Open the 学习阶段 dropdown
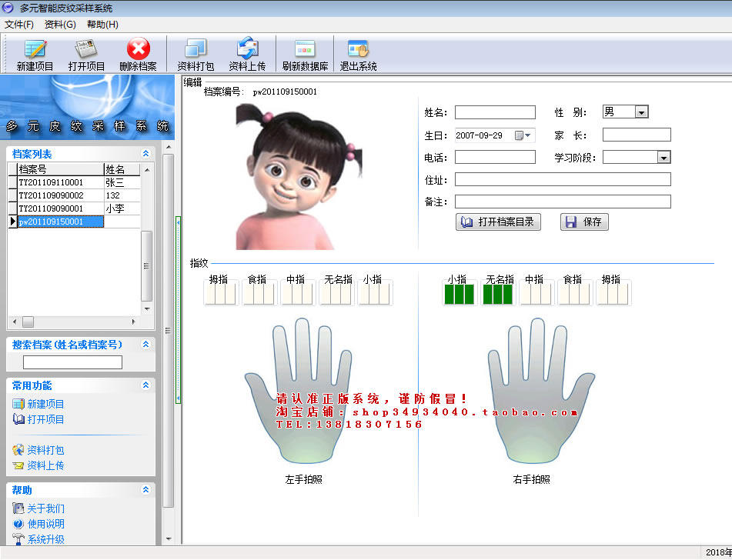 pyautogui.click(x=663, y=158)
